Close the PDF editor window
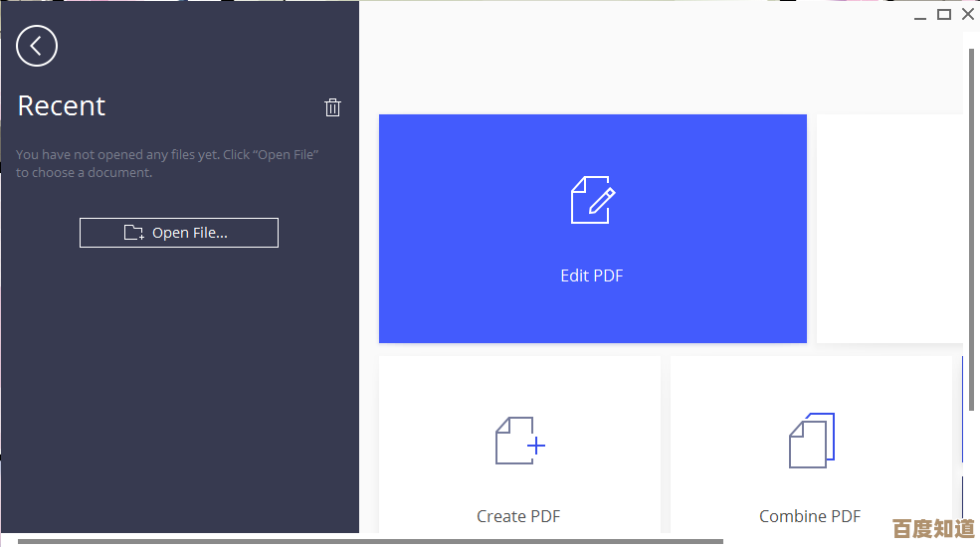The height and width of the screenshot is (547, 980). pos(967,14)
